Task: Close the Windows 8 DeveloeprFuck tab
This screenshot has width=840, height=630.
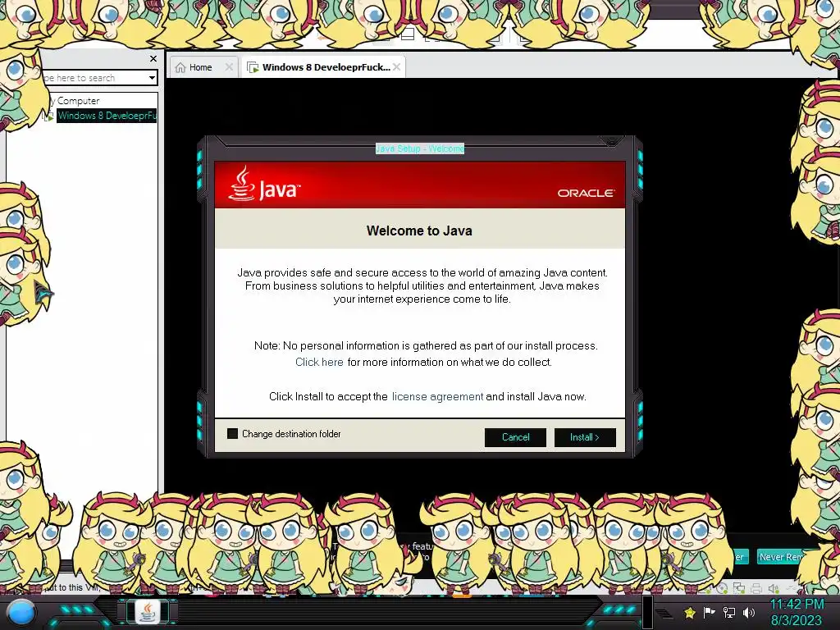Action: 396,67
